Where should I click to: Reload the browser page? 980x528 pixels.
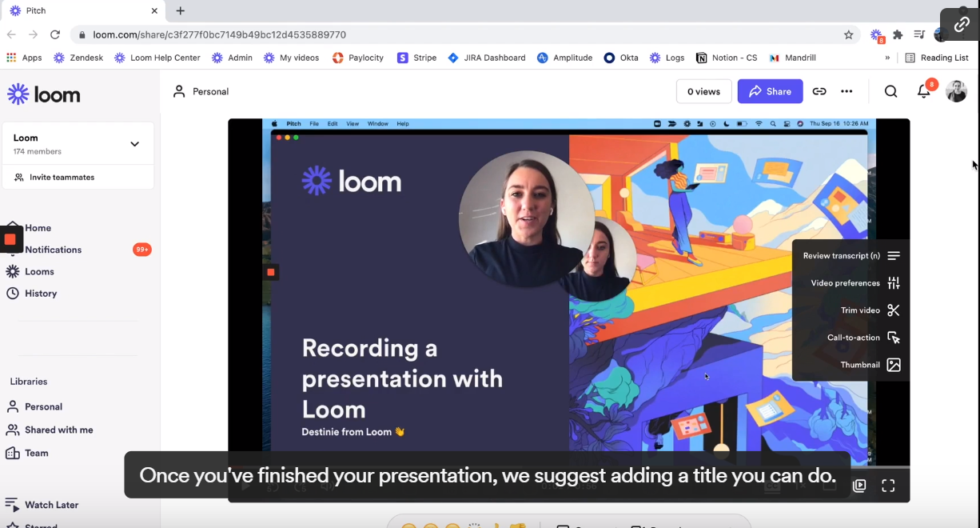pos(55,34)
